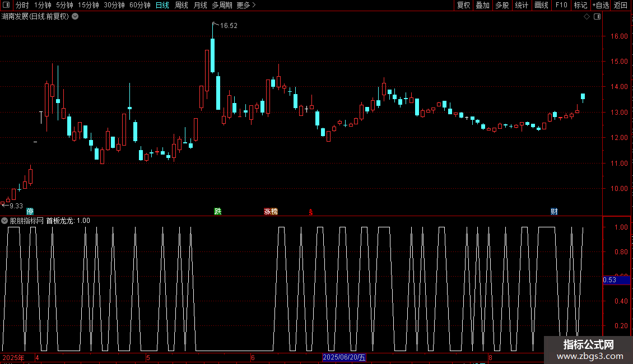Click the month 5 timeline label
Image resolution: width=633 pixels, height=364 pixels.
tap(148, 357)
